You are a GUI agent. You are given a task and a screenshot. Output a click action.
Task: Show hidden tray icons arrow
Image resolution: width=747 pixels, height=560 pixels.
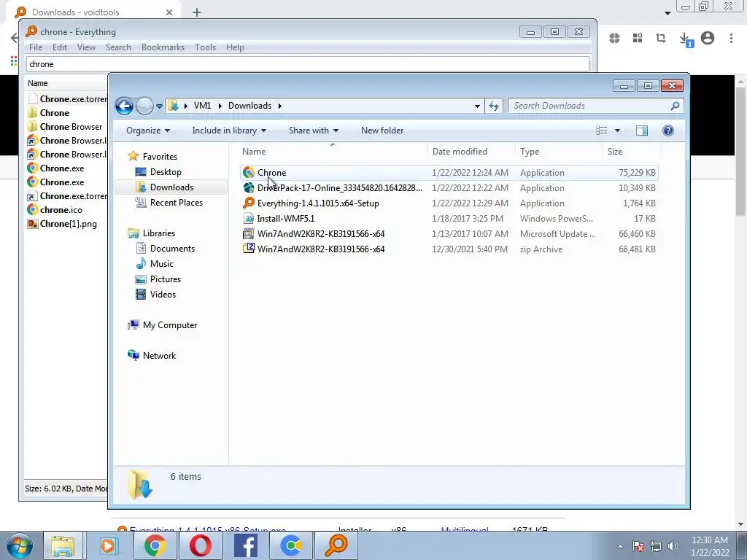pyautogui.click(x=620, y=546)
